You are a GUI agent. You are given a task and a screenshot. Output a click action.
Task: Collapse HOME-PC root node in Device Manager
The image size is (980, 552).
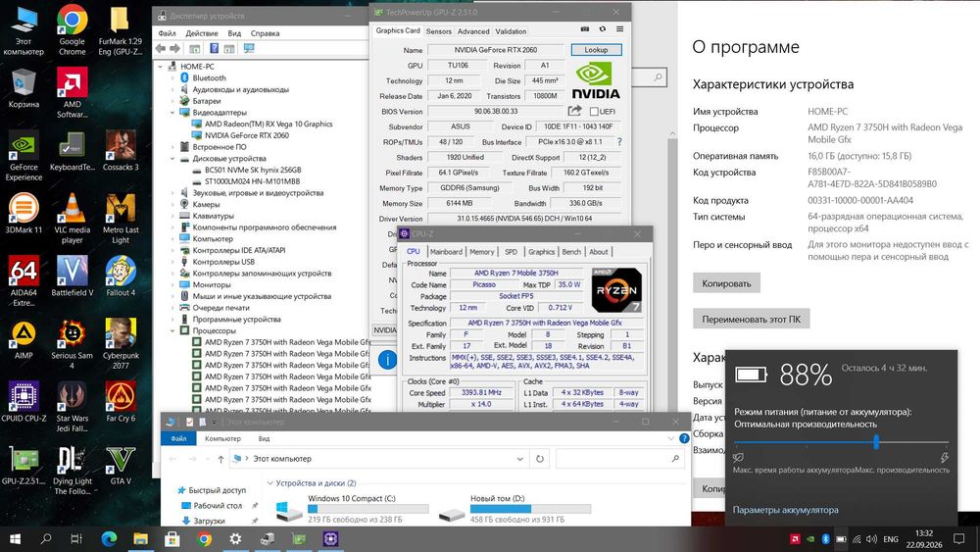click(161, 67)
